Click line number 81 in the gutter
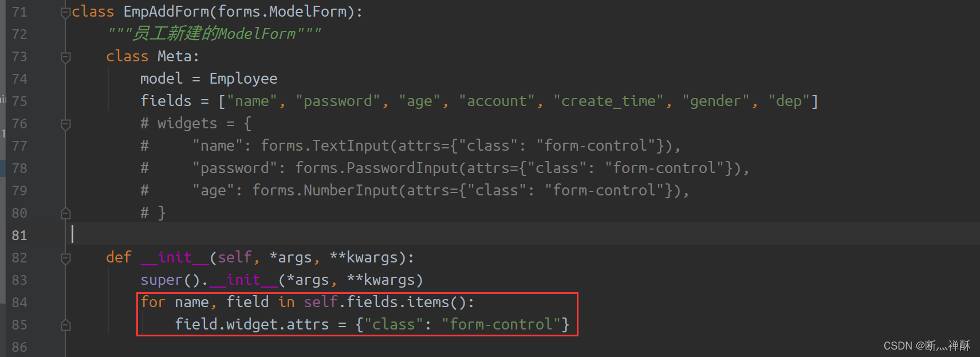The image size is (980, 357). tap(19, 236)
